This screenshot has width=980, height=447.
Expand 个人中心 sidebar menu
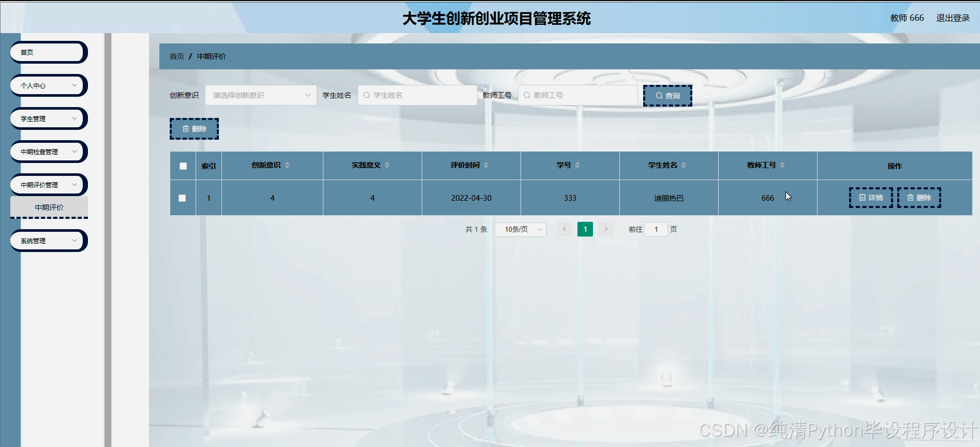49,85
